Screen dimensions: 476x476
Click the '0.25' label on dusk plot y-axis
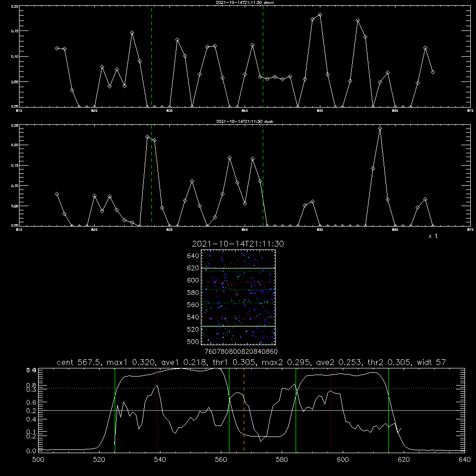15,125
